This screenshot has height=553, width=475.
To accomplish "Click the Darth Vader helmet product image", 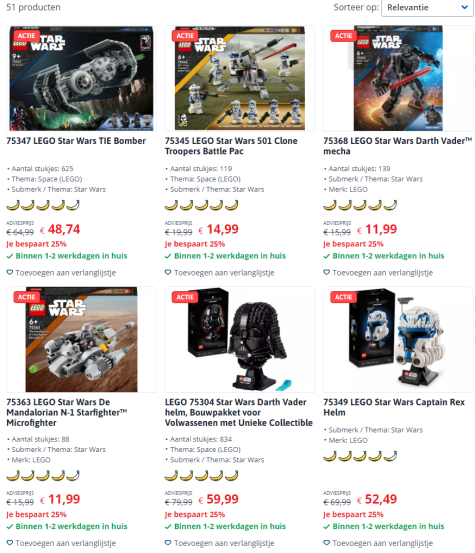I will click(240, 339).
